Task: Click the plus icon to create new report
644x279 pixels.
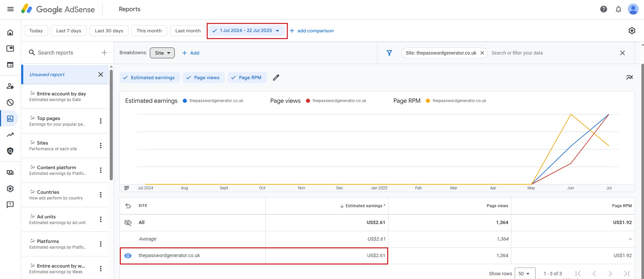Action: (104, 53)
